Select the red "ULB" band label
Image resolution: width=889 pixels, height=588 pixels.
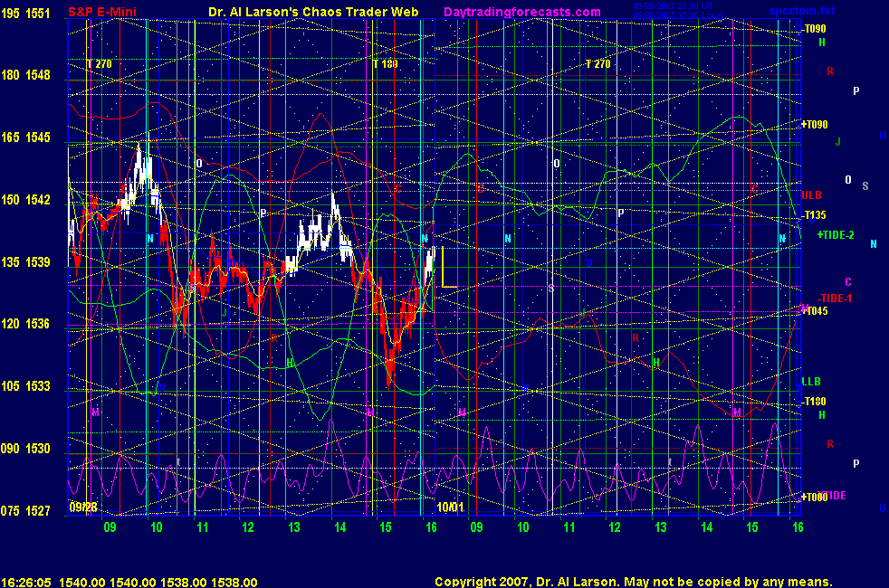[811, 195]
